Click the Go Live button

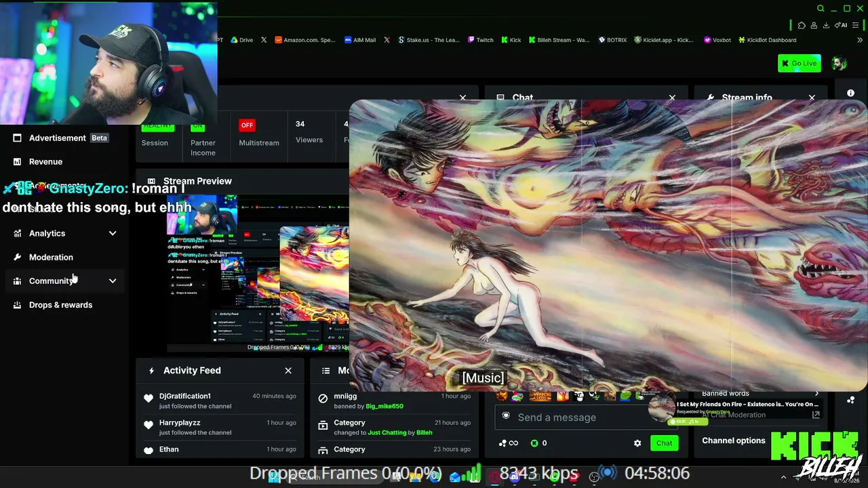coord(799,63)
